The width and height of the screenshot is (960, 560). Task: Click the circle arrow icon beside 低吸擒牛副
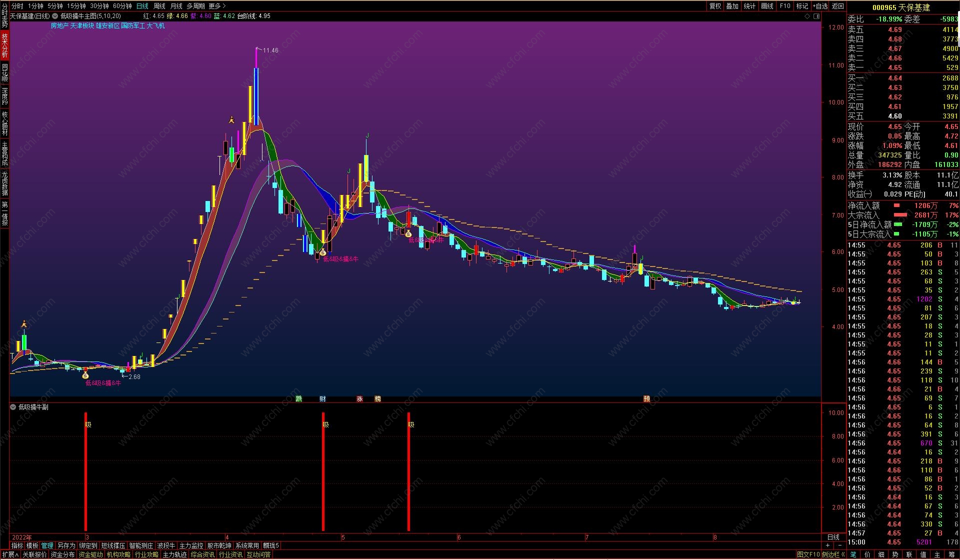pyautogui.click(x=13, y=407)
